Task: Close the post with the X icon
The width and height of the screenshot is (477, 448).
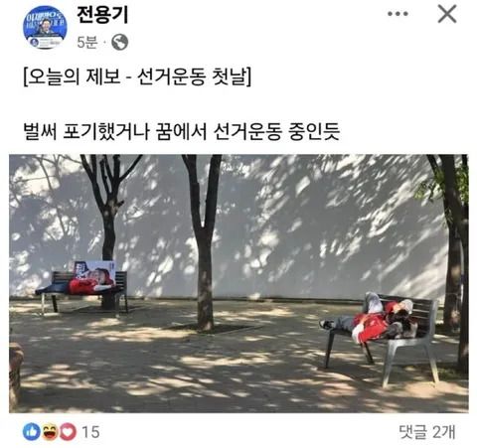Action: 447,14
